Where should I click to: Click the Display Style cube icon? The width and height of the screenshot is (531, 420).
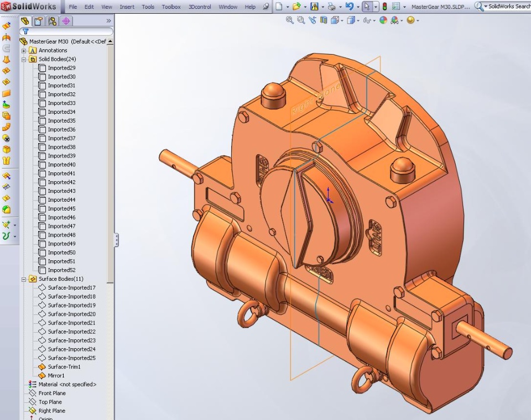click(x=351, y=20)
